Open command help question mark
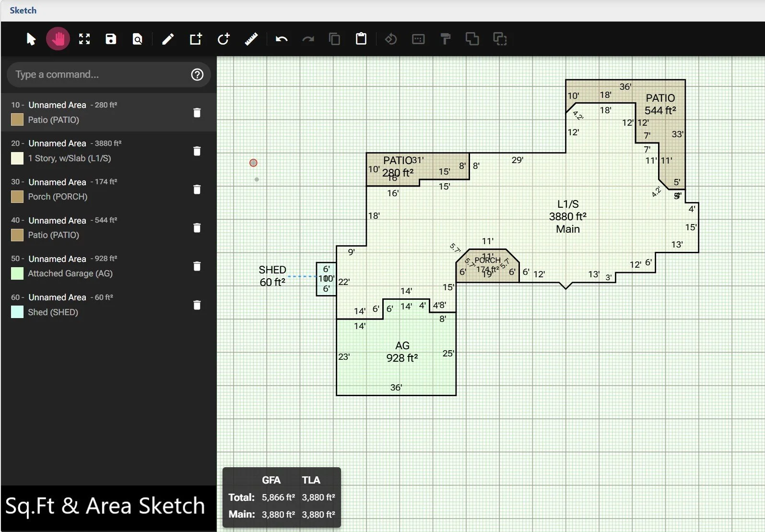765x532 pixels. pyautogui.click(x=197, y=74)
